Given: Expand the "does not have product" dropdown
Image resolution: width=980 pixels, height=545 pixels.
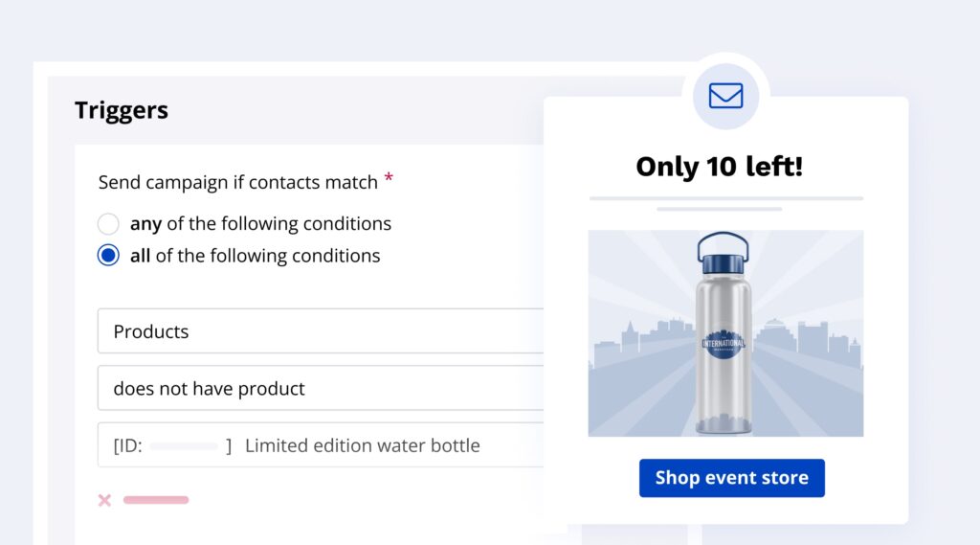Looking at the screenshot, I should click(x=321, y=389).
